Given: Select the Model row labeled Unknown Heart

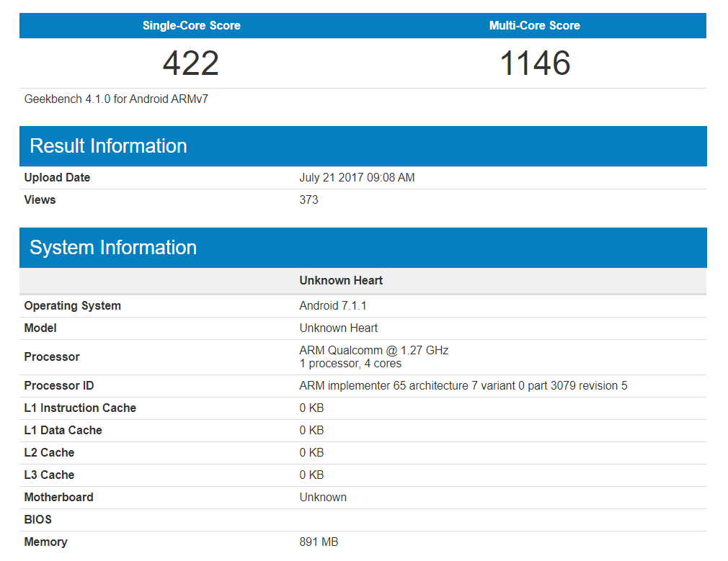Looking at the screenshot, I should pos(338,328).
